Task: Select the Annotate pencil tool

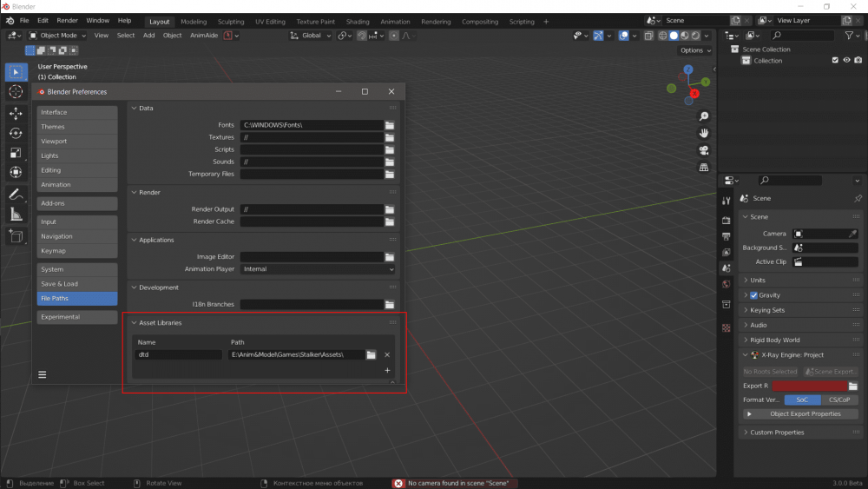Action: click(x=16, y=195)
